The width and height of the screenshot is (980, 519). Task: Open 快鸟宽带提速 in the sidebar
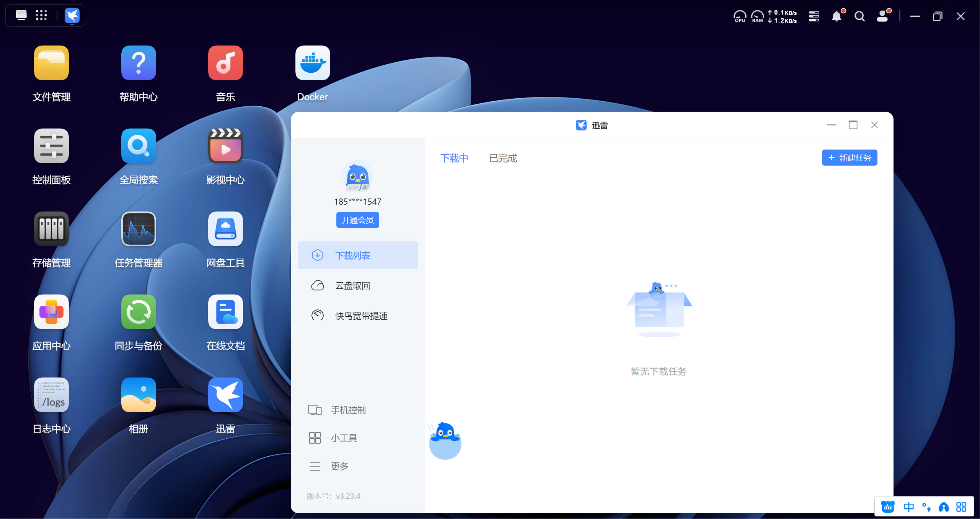(x=361, y=316)
